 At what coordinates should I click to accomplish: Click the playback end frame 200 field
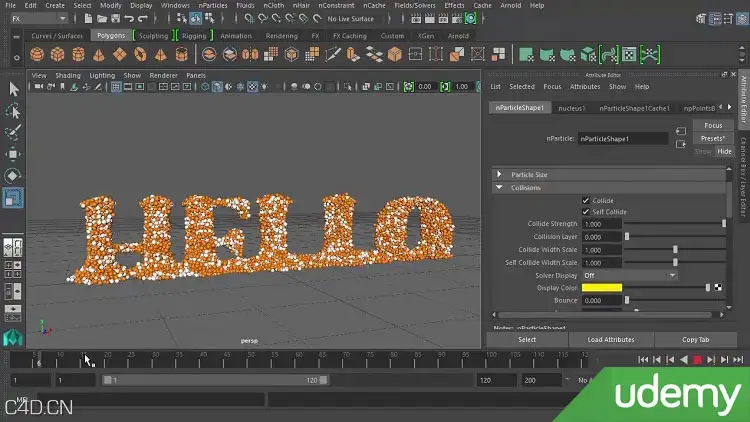pos(541,380)
